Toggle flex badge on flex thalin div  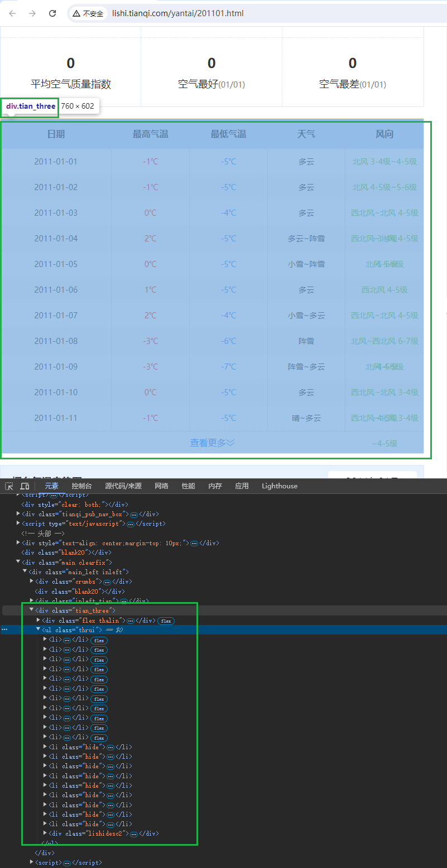(166, 620)
